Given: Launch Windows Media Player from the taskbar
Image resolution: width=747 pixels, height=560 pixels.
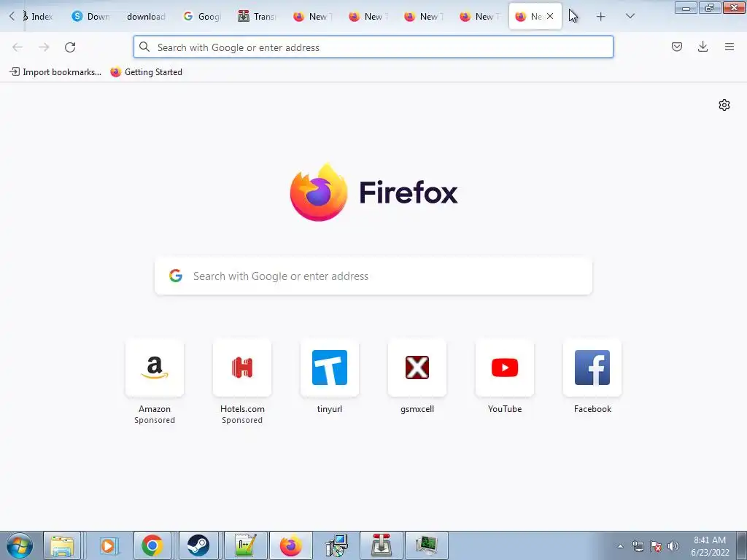Looking at the screenshot, I should tap(108, 545).
